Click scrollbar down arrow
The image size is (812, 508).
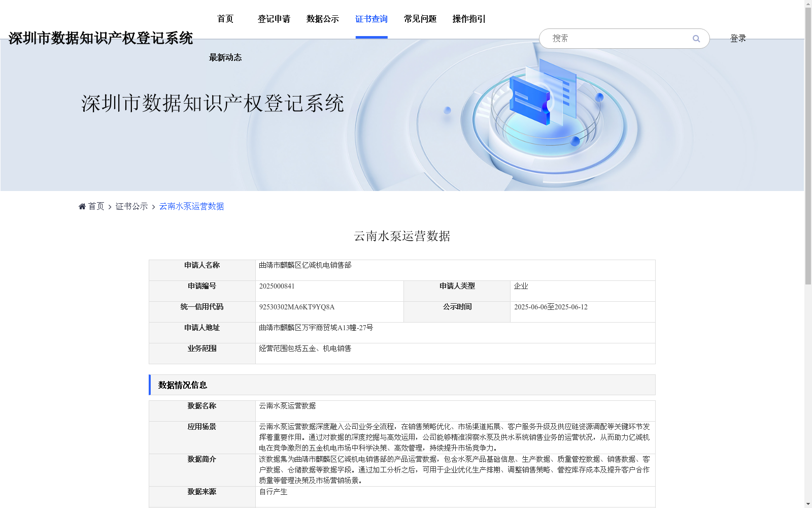(x=808, y=504)
